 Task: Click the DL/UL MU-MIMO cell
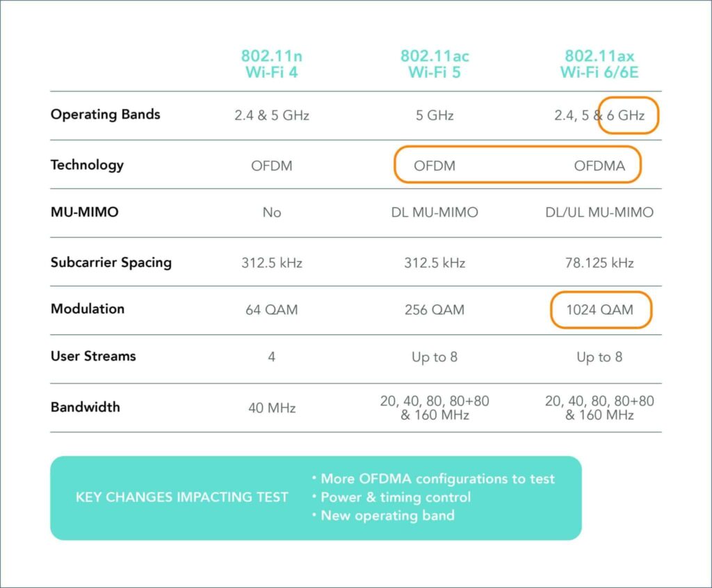click(x=599, y=212)
